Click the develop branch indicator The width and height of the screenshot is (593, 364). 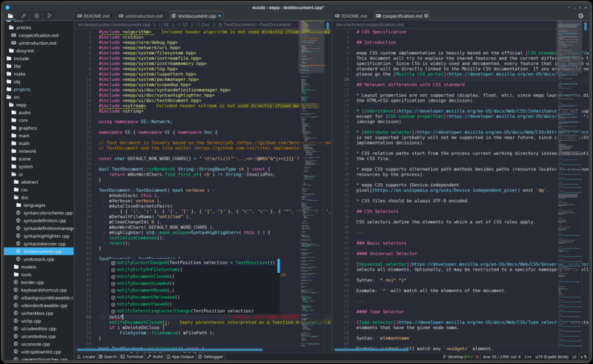pyautogui.click(x=456, y=357)
